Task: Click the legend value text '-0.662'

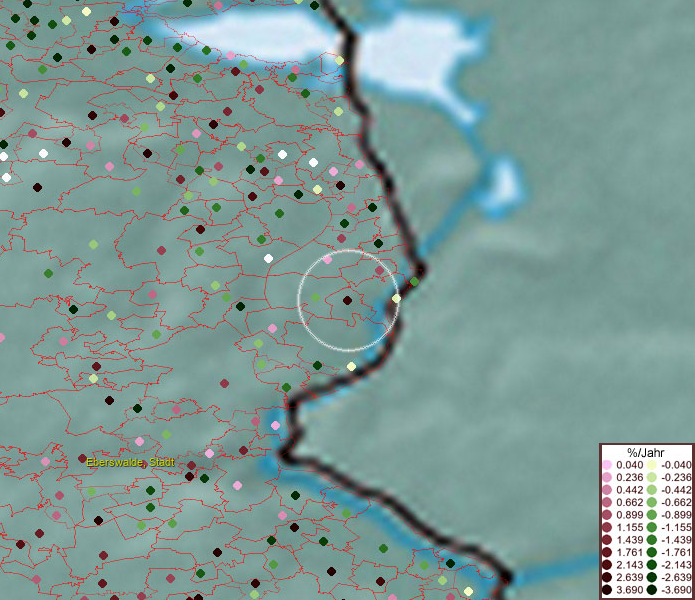Action: pos(676,502)
